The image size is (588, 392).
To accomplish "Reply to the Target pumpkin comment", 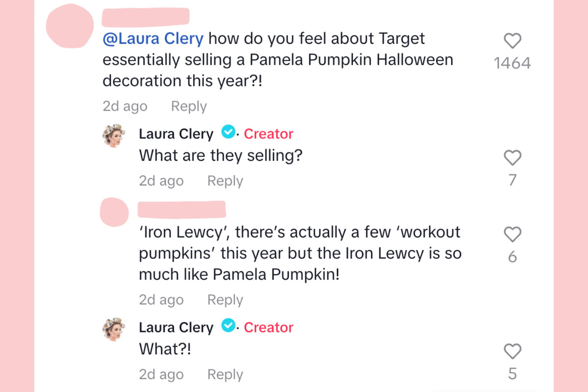I will (x=188, y=106).
